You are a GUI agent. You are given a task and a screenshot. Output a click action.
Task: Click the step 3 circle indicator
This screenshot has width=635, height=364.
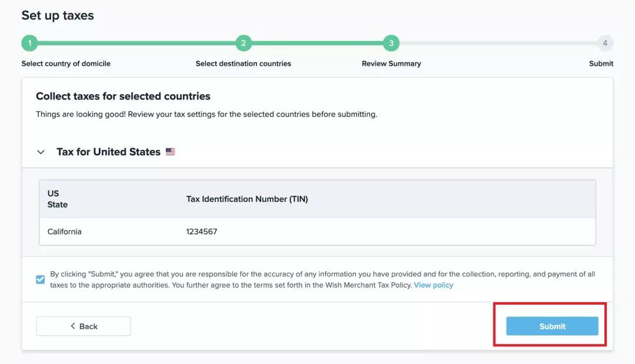391,43
